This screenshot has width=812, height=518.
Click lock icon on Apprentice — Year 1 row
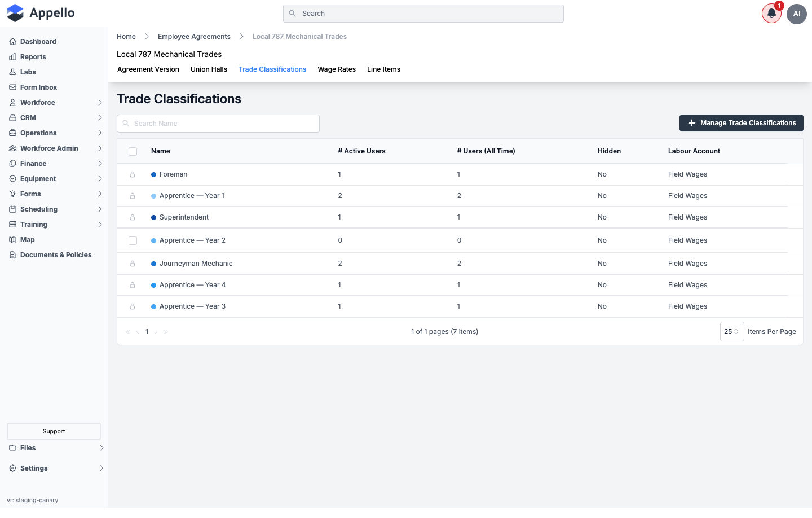[133, 196]
